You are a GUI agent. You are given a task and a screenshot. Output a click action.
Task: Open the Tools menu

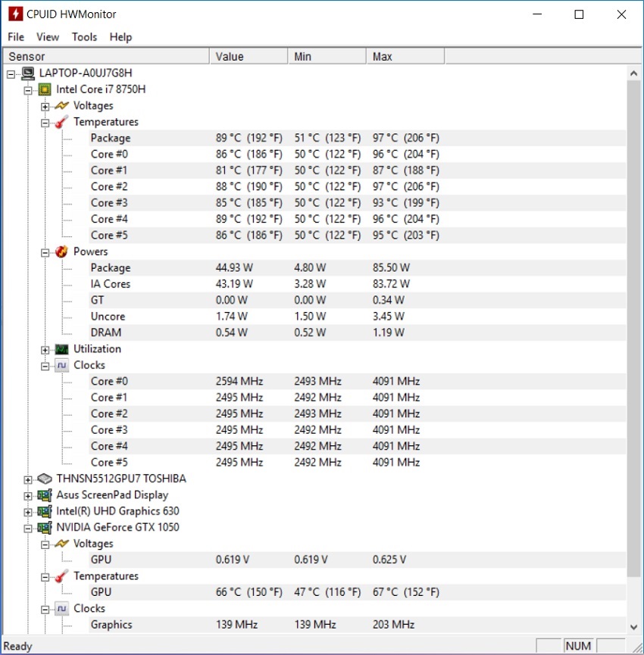point(84,37)
